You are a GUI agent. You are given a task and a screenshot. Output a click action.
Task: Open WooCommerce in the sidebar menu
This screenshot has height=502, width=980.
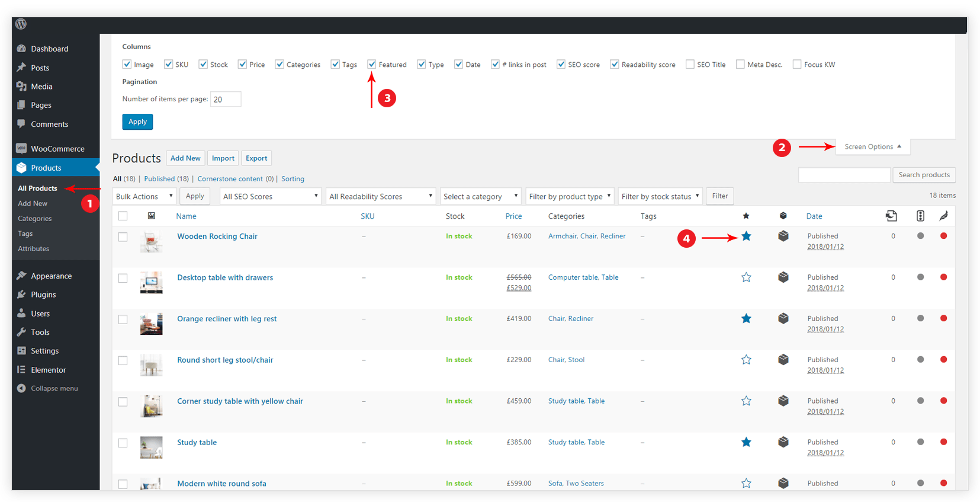57,149
